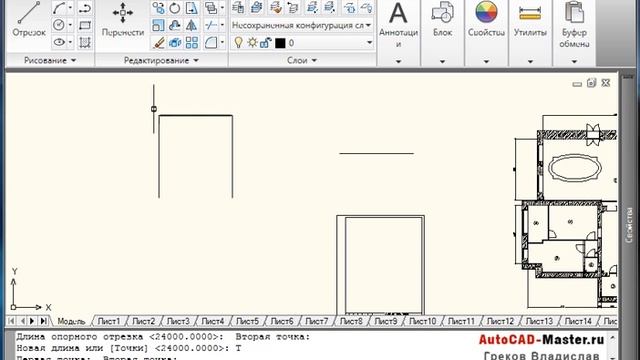Click the second icon in Слои top row
640x360 pixels.
(x=257, y=7)
